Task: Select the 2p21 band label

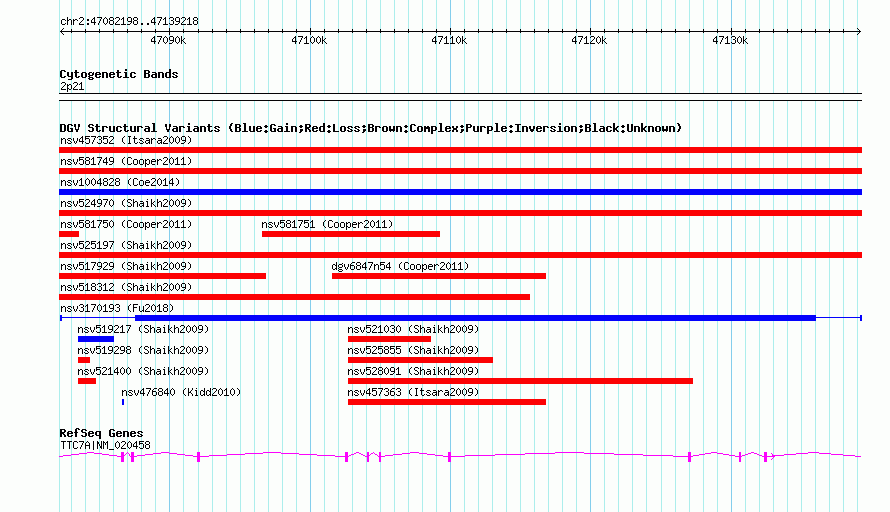Action: pos(72,86)
